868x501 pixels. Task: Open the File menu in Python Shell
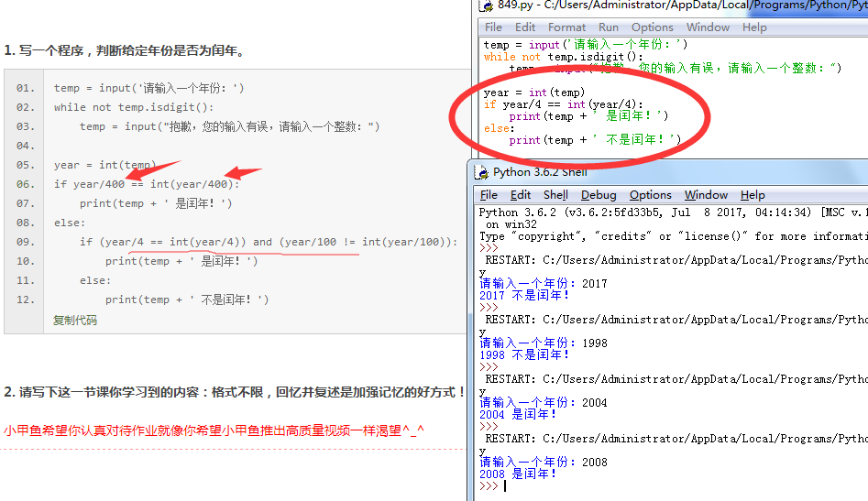(489, 195)
